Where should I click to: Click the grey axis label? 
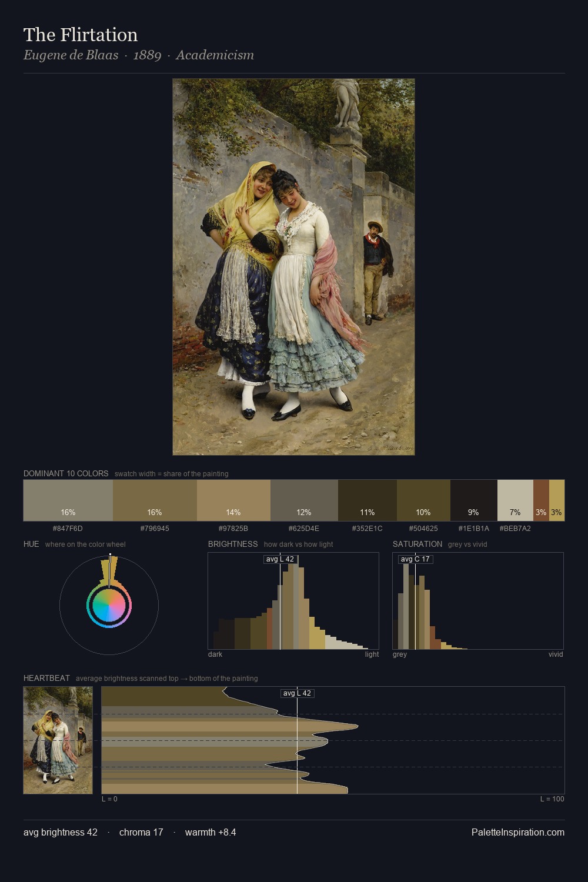(400, 654)
